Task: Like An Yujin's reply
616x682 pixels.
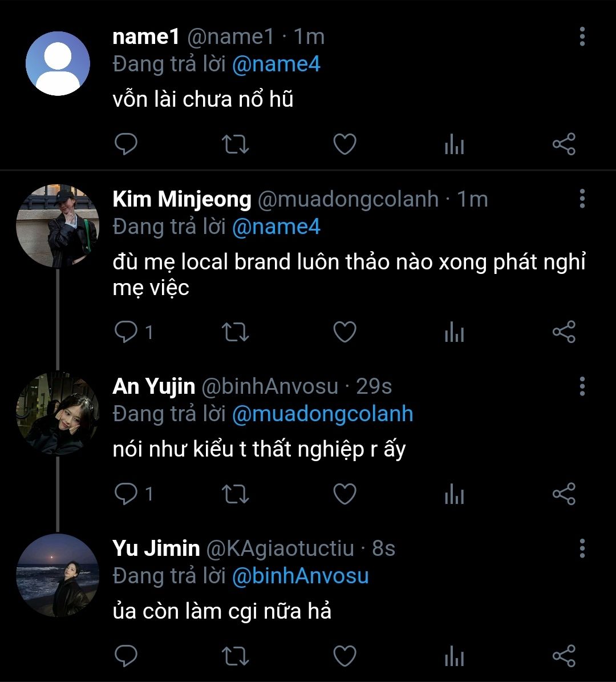Action: tap(345, 494)
